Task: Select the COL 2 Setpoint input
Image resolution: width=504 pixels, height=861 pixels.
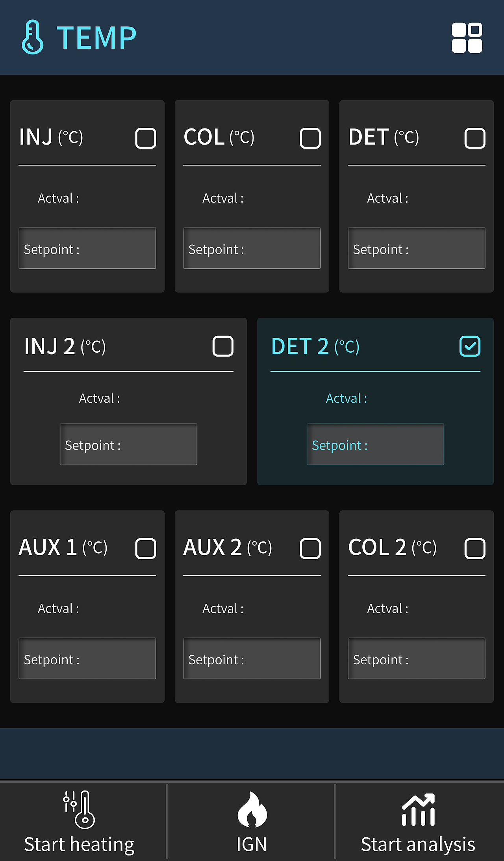Action: (417, 658)
